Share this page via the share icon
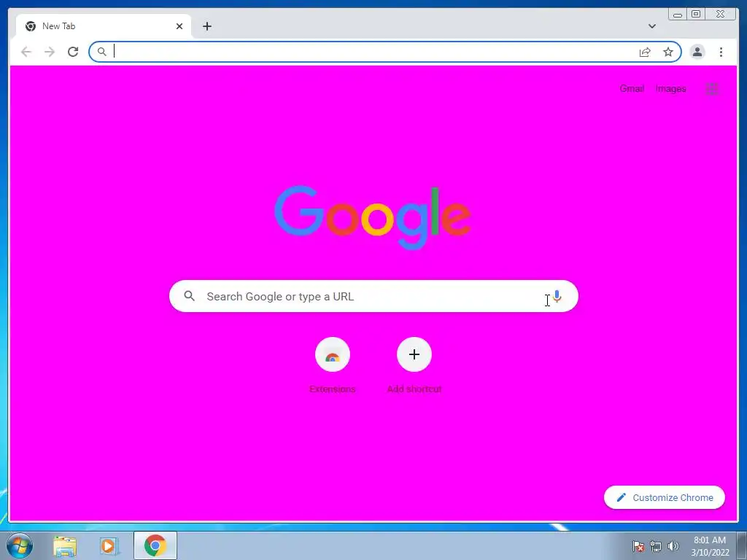Image resolution: width=747 pixels, height=560 pixels. pyautogui.click(x=645, y=52)
